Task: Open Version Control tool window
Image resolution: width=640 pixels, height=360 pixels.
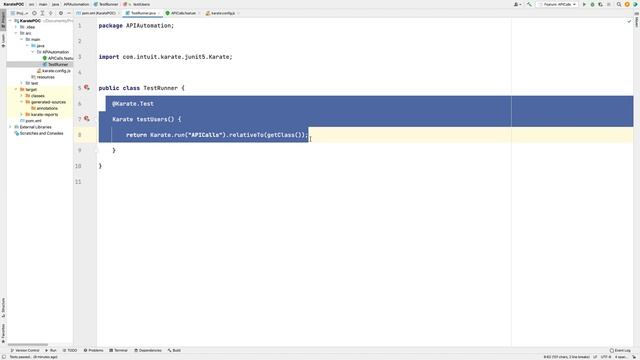Action: (25, 350)
